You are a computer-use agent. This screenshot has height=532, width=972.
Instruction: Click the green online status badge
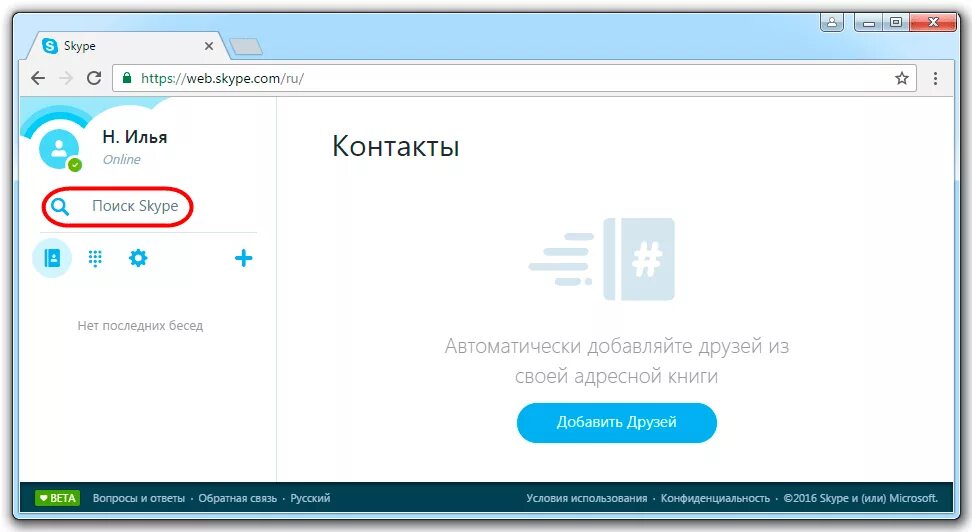coord(75,165)
